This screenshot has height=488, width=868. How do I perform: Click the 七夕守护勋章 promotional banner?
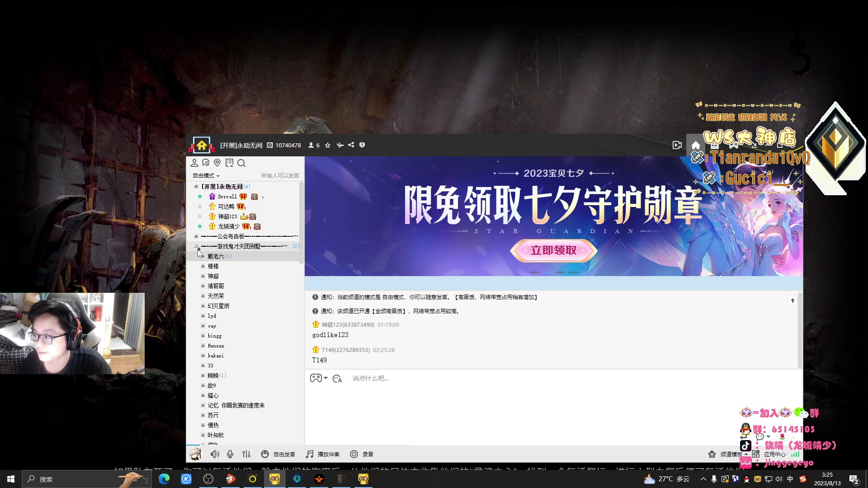click(x=553, y=216)
